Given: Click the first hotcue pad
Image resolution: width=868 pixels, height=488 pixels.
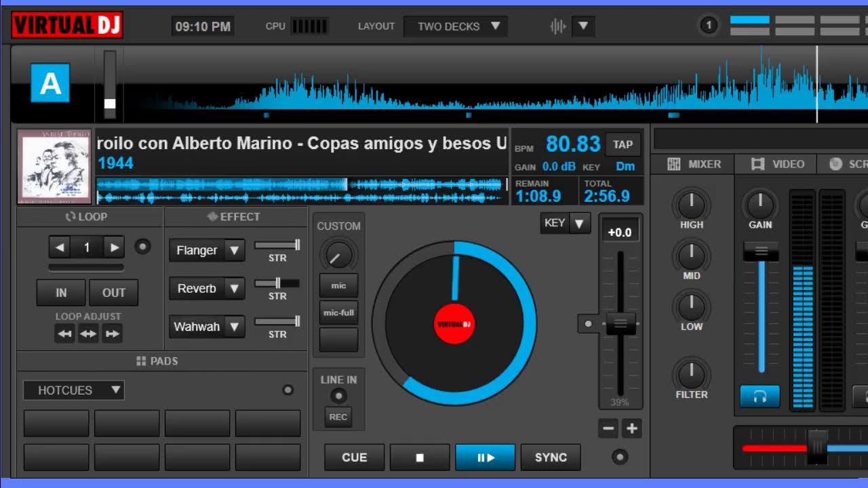Looking at the screenshot, I should coord(56,423).
